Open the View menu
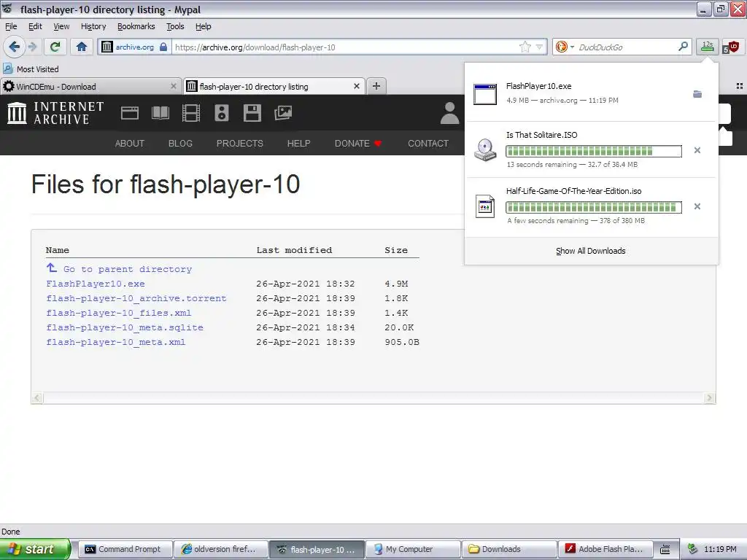747x560 pixels. [61, 26]
